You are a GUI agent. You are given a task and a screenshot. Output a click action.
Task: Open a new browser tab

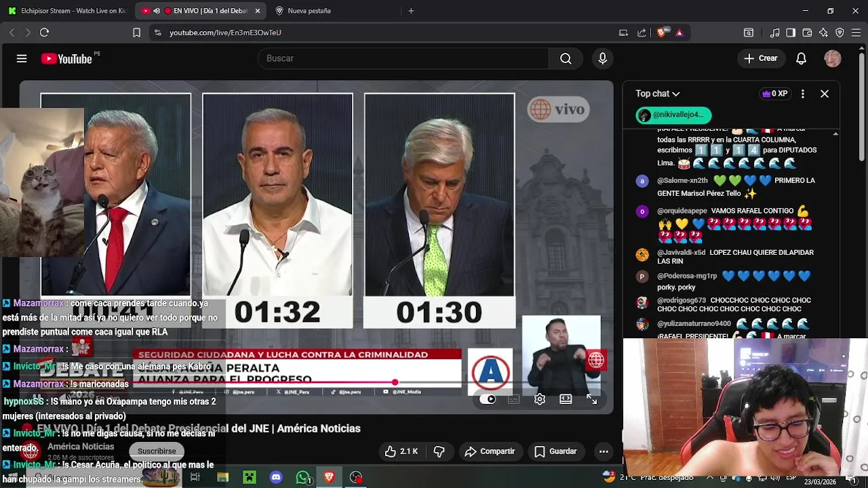tap(411, 11)
